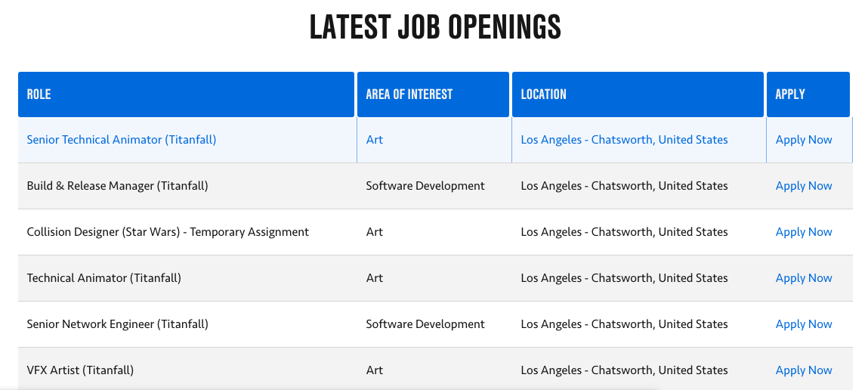Click location link in Senior Technical Animator row
Image resolution: width=868 pixels, height=390 pixels.
[x=624, y=140]
